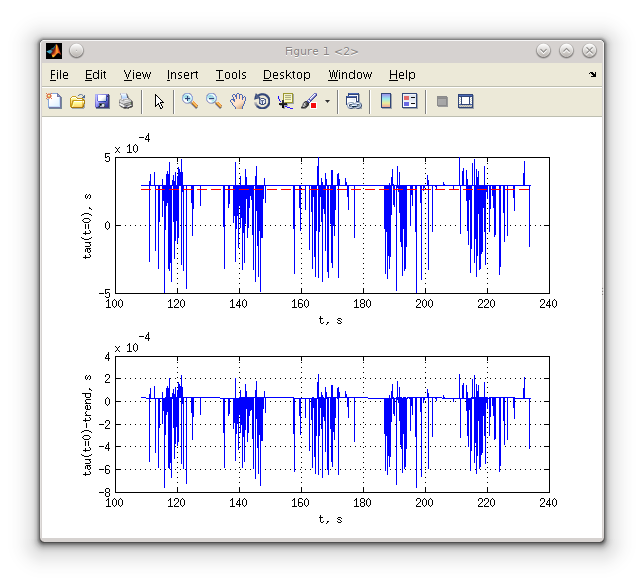Open a file with the folder icon
This screenshot has width=644, height=582.
point(78,101)
